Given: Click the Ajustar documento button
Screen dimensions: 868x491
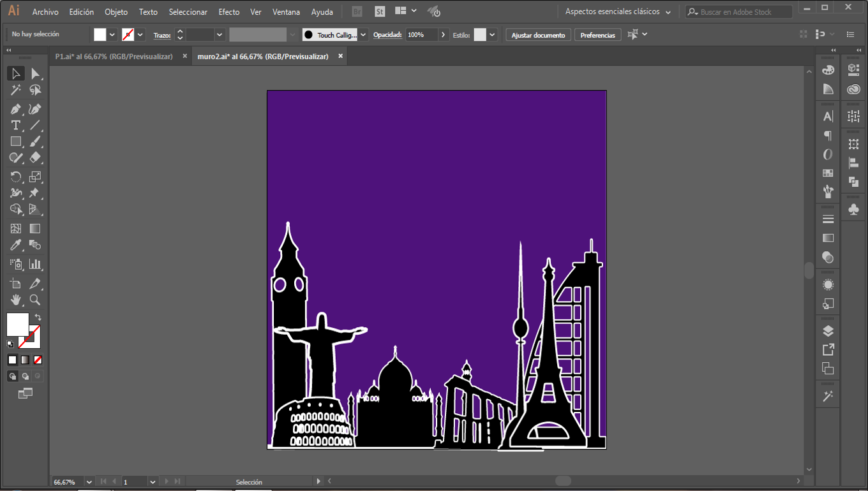Looking at the screenshot, I should click(x=538, y=35).
